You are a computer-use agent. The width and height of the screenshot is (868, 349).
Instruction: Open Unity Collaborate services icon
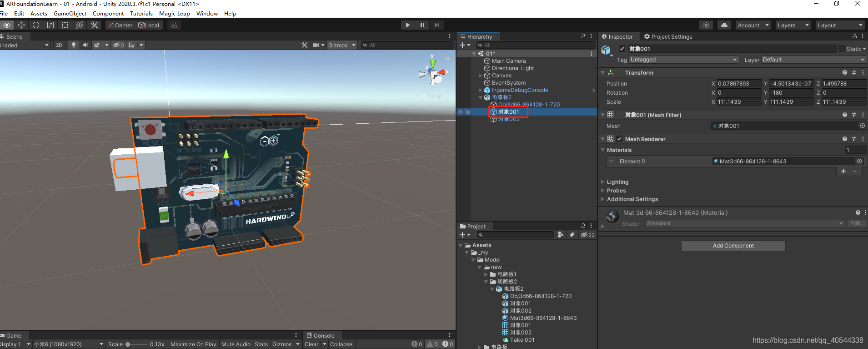(x=706, y=25)
